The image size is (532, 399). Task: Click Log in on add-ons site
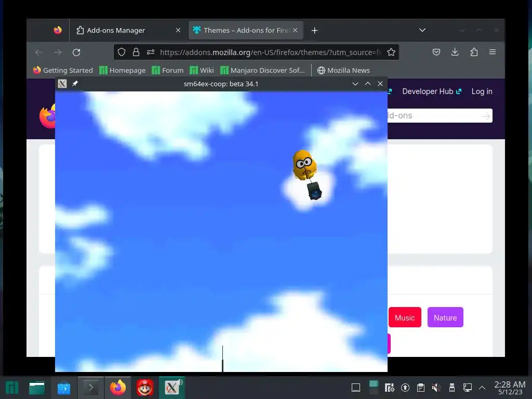(482, 91)
